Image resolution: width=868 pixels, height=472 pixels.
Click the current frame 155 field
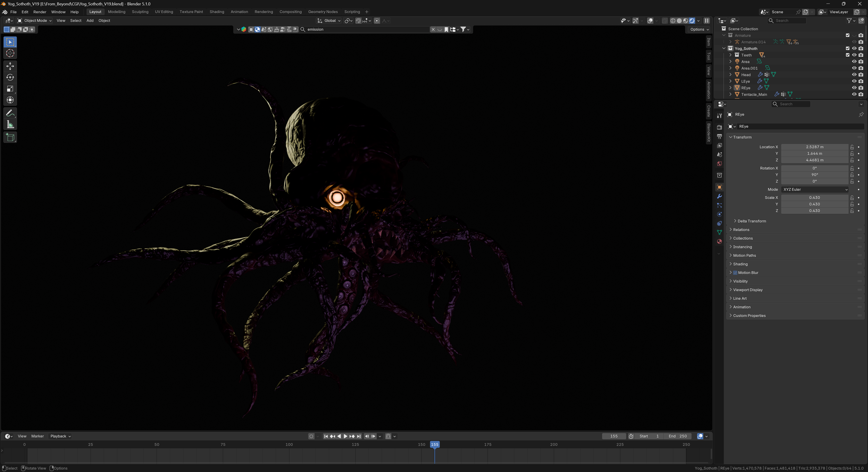[614, 436]
